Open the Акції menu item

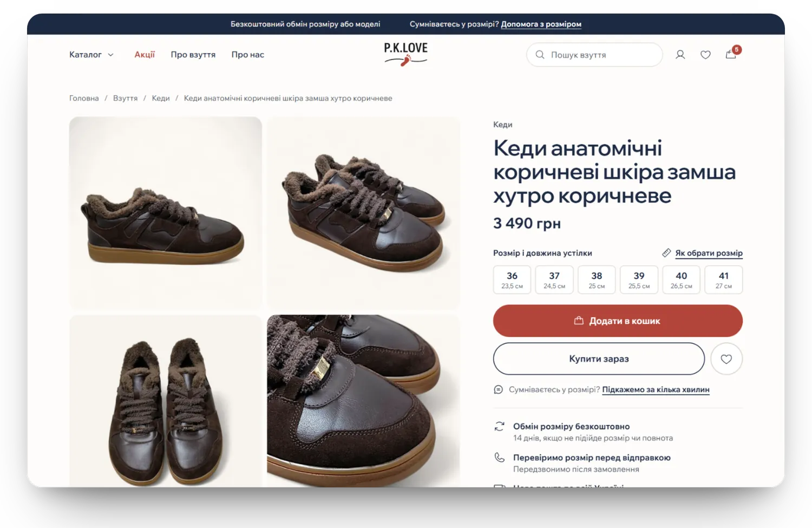coord(145,55)
